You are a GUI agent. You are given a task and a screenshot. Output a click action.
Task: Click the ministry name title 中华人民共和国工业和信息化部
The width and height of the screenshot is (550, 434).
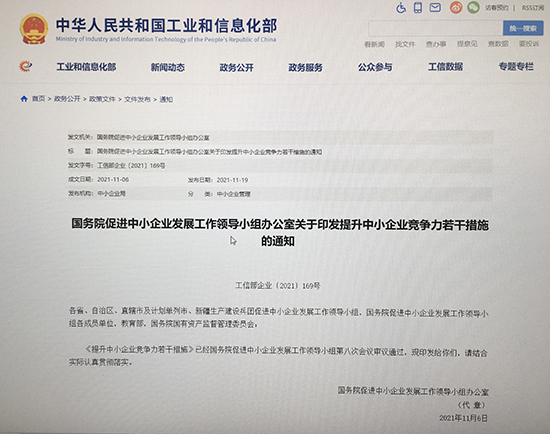click(x=167, y=25)
